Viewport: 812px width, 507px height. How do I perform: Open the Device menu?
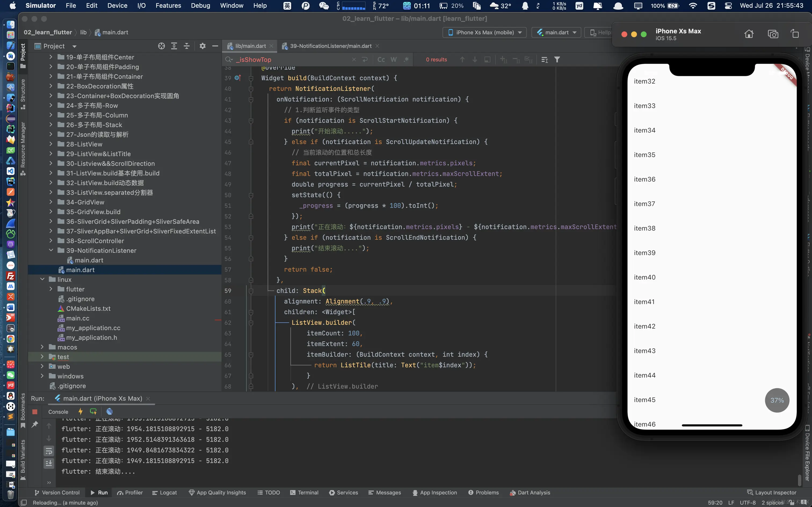tap(117, 6)
